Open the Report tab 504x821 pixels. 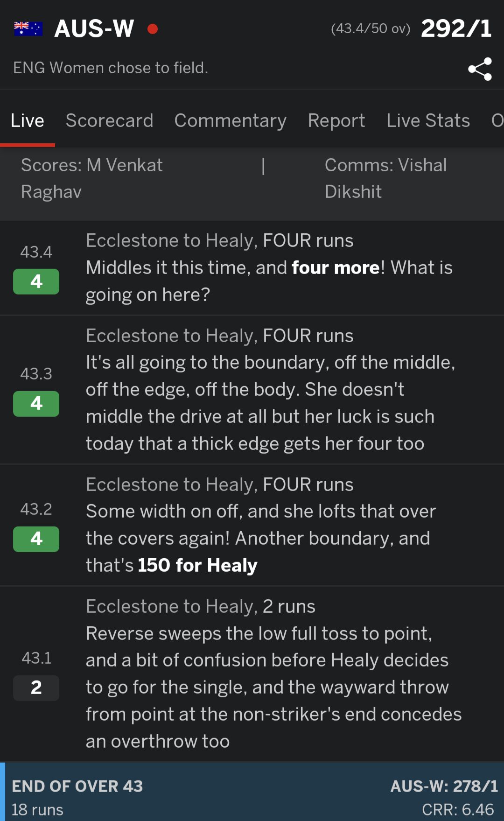pos(336,120)
